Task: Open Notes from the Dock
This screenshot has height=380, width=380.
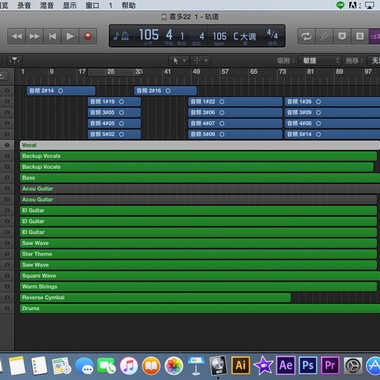Action: tap(17, 365)
